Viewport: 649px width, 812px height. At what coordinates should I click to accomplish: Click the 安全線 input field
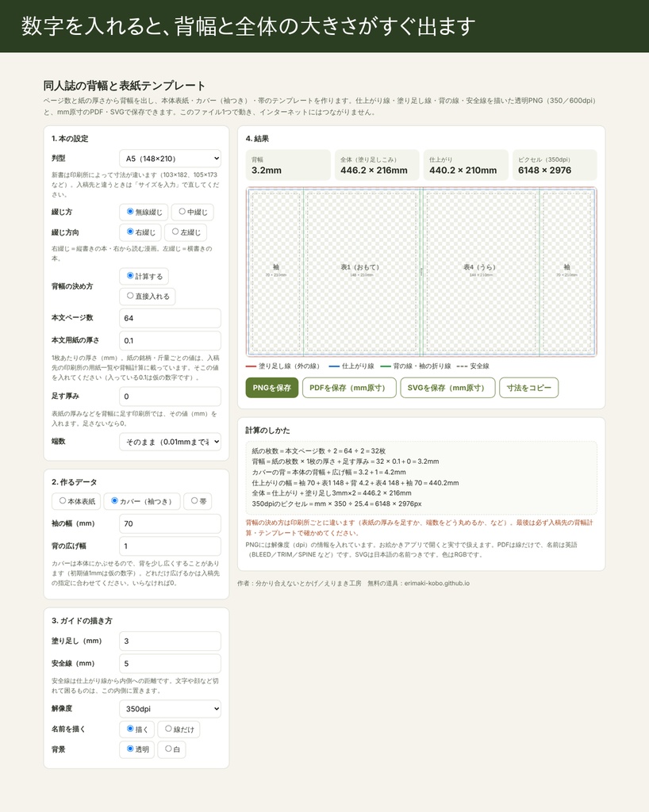(x=170, y=664)
